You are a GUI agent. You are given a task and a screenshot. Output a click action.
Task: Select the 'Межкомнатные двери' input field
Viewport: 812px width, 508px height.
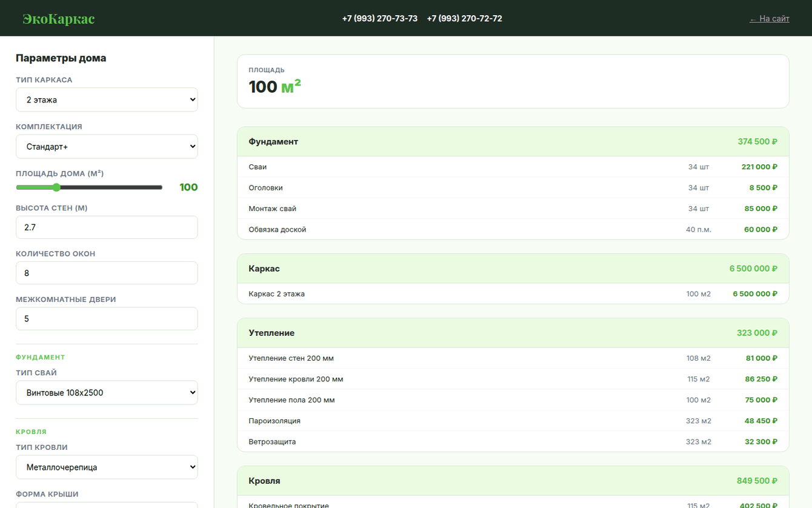107,319
